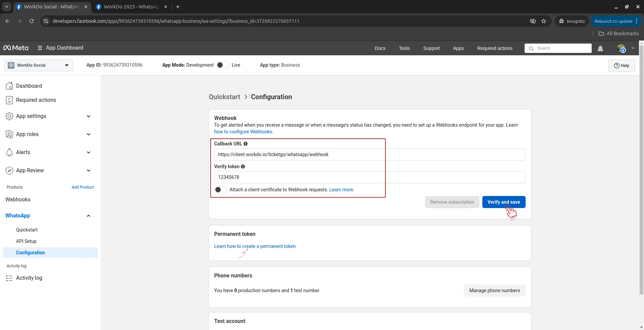Viewport: 644px width, 330px height.
Task: Toggle App Mode to Live
Action: [222, 65]
